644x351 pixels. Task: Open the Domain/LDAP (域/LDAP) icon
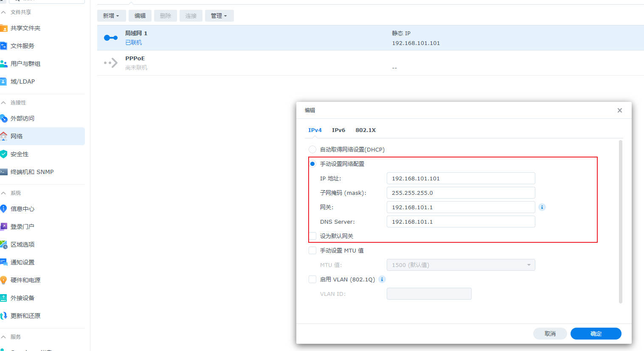[x=3, y=81]
